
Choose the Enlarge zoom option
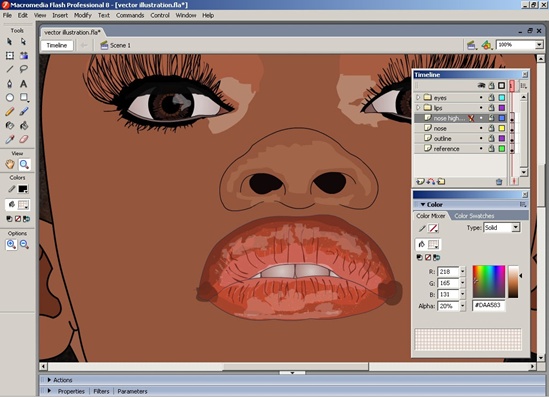coord(11,244)
